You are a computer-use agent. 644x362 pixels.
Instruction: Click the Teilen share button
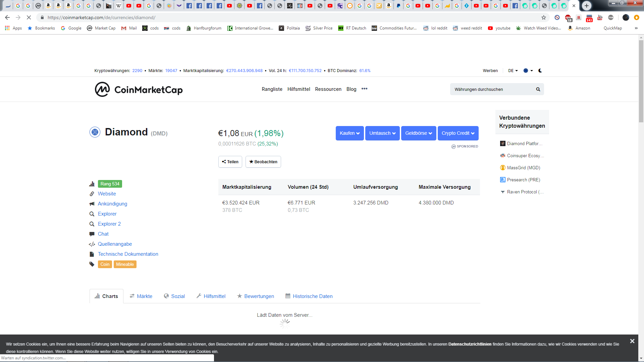230,162
